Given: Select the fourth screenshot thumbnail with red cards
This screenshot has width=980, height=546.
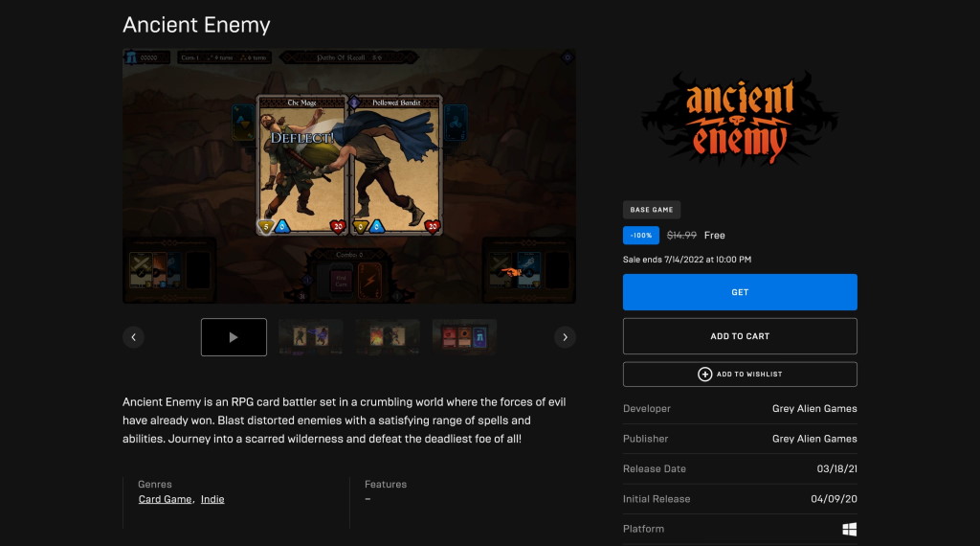Looking at the screenshot, I should click(464, 337).
